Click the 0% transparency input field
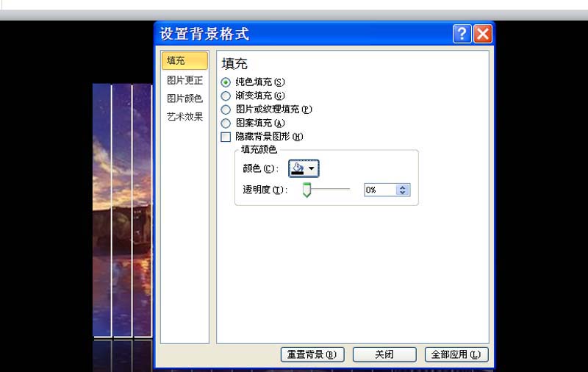The width and height of the screenshot is (588, 372). coord(380,190)
